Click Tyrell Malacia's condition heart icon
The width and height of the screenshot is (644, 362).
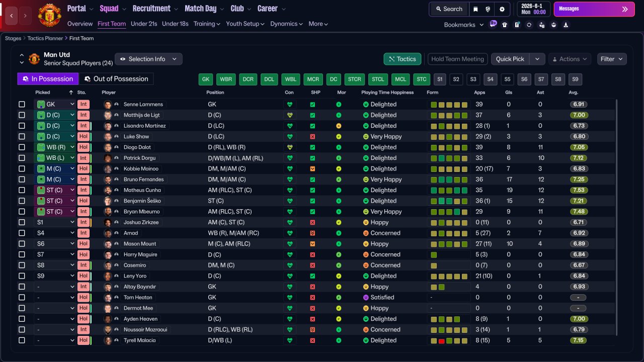tap(289, 340)
